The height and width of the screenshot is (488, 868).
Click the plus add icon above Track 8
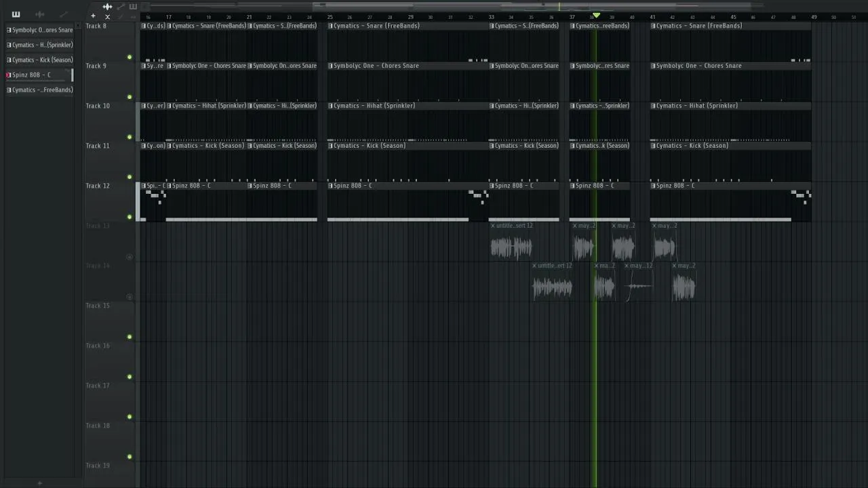tap(93, 16)
